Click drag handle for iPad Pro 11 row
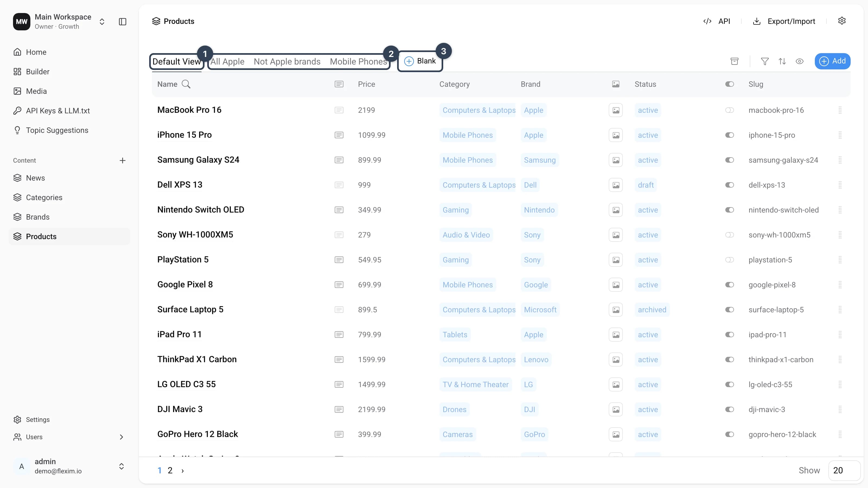The height and width of the screenshot is (488, 868). 840,335
